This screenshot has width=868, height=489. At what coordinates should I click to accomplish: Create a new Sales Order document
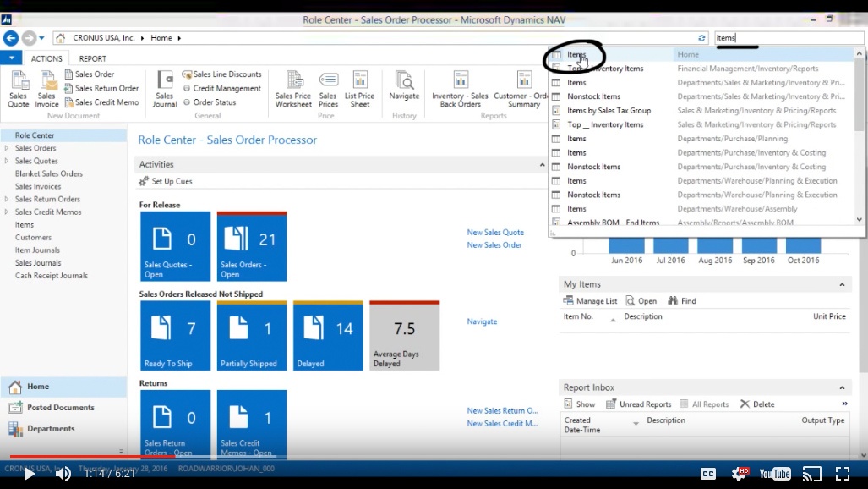[89, 74]
